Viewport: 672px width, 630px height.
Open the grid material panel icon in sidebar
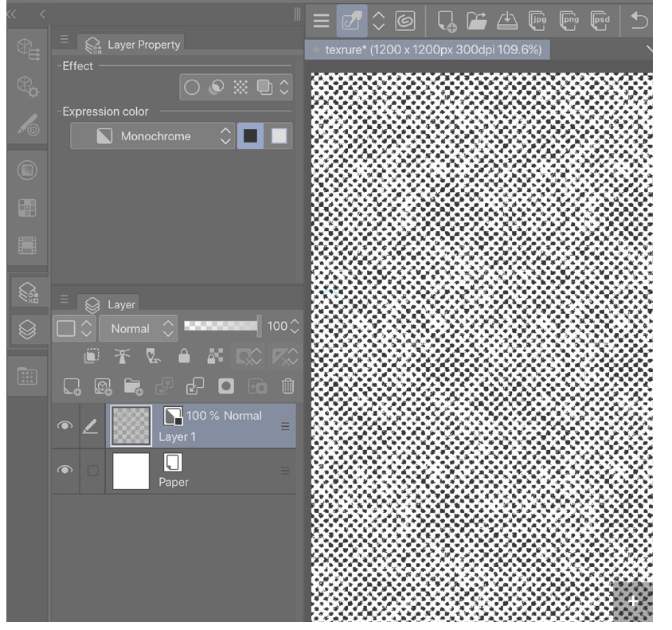pyautogui.click(x=27, y=208)
